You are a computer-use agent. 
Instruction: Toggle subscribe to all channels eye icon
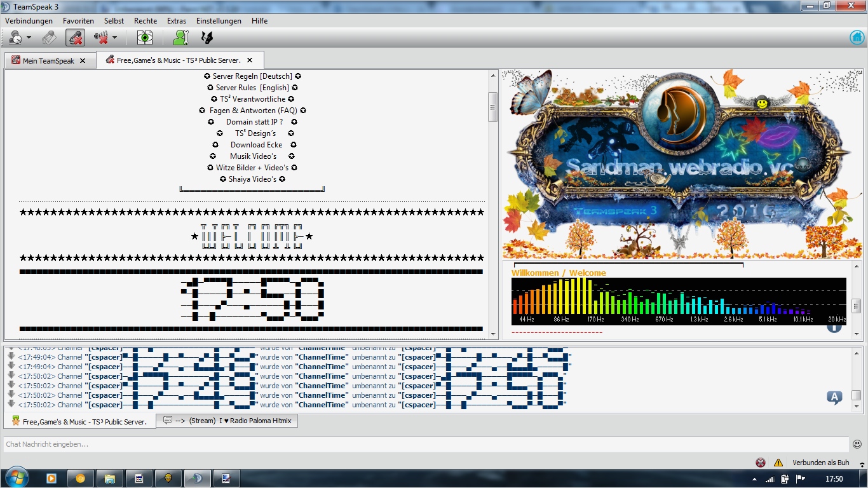[145, 38]
